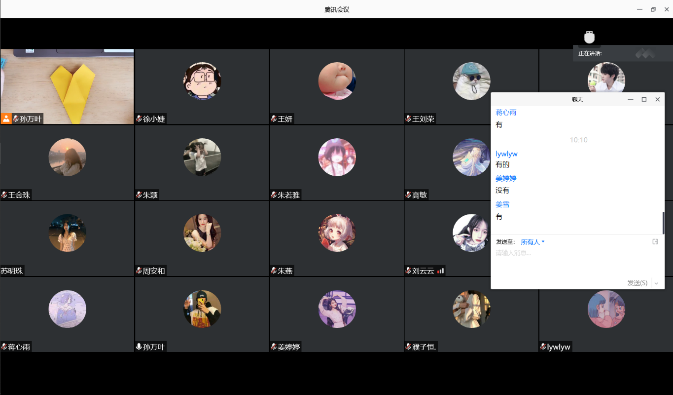Click the muted mic icon beside 蒋心雨

coord(4,347)
